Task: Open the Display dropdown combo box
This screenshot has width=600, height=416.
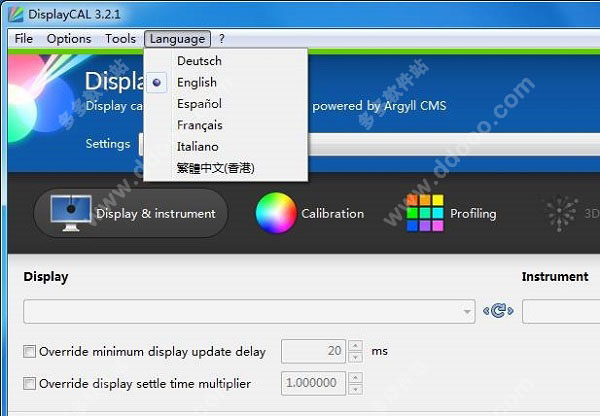Action: (x=249, y=311)
